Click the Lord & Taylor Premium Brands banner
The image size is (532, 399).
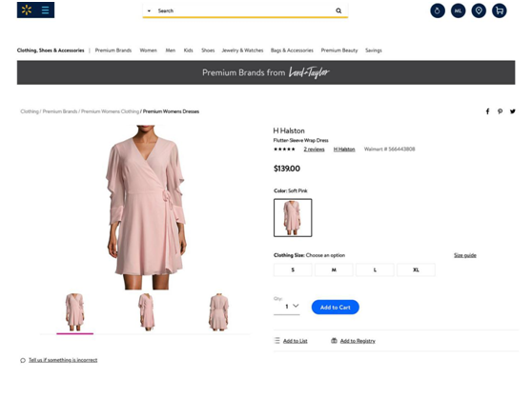point(266,72)
